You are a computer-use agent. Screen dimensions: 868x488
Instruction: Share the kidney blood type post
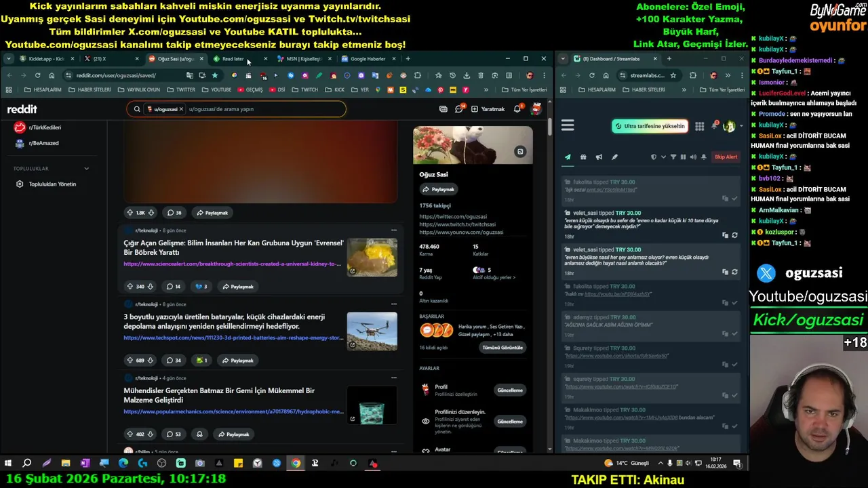(x=238, y=287)
